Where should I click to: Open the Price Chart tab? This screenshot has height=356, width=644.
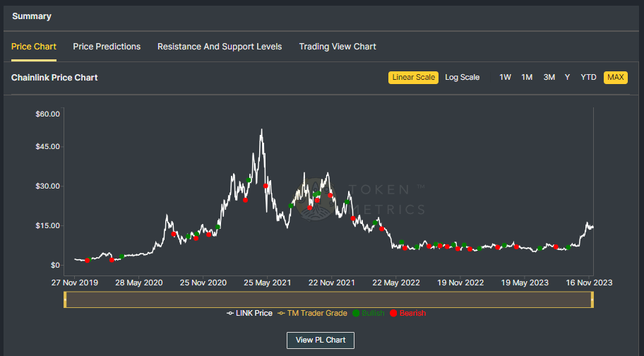click(34, 47)
